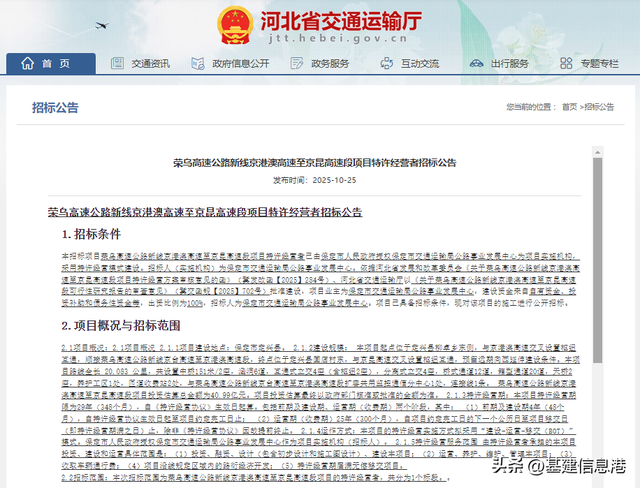Click the 互动交流 exchange icon
This screenshot has height=488, width=640.
tap(386, 63)
